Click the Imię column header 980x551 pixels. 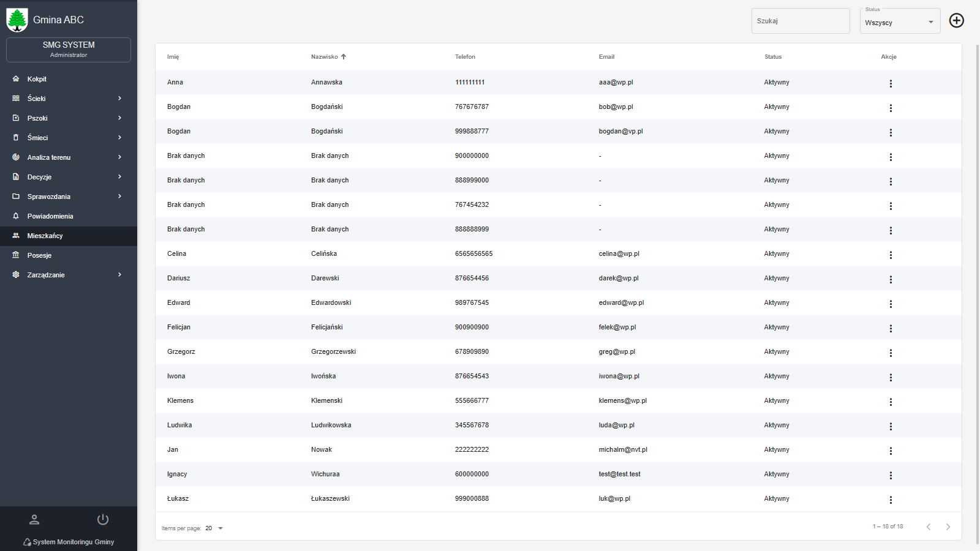click(173, 57)
